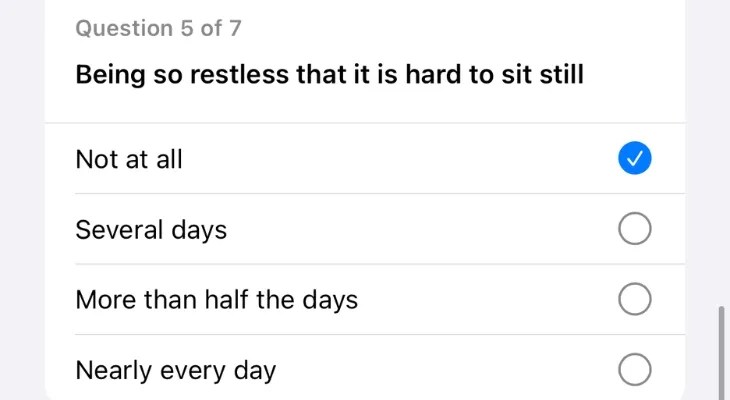Click the blue checkmark beside Not at all
The width and height of the screenshot is (730, 400).
pyautogui.click(x=635, y=158)
